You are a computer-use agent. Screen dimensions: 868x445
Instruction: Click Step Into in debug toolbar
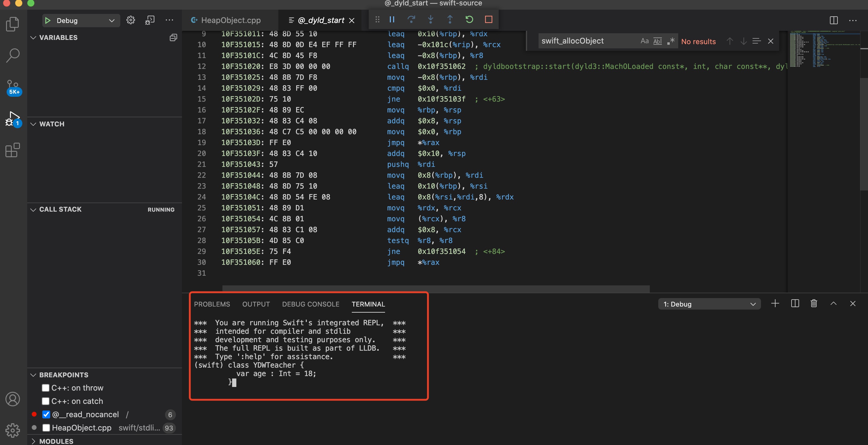pos(431,19)
